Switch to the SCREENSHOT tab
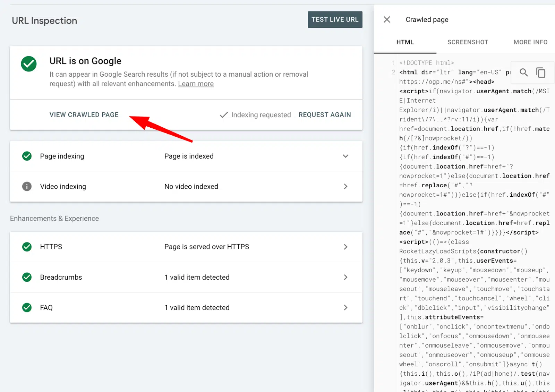Screen dimensions: 555x392 click(x=468, y=42)
